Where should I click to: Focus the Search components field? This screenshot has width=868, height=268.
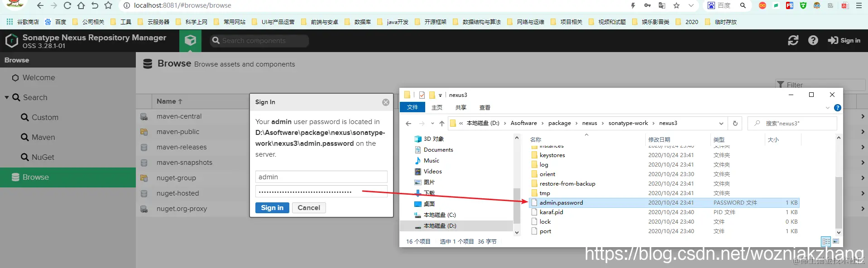pyautogui.click(x=259, y=41)
